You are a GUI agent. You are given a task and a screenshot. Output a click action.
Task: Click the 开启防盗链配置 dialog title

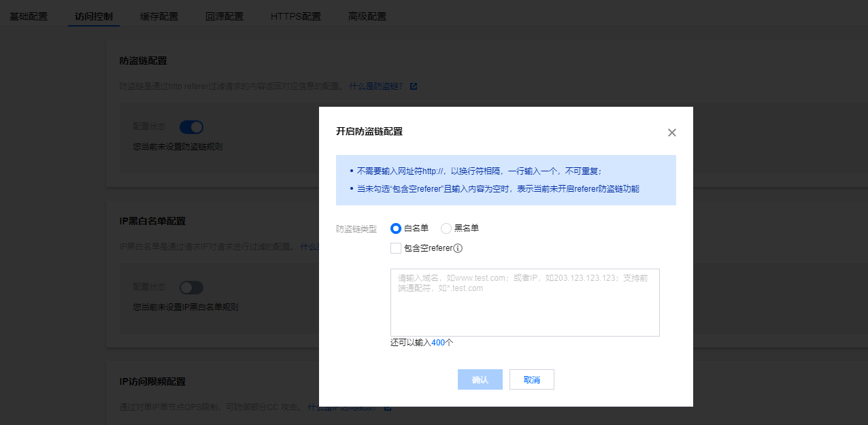coord(369,131)
